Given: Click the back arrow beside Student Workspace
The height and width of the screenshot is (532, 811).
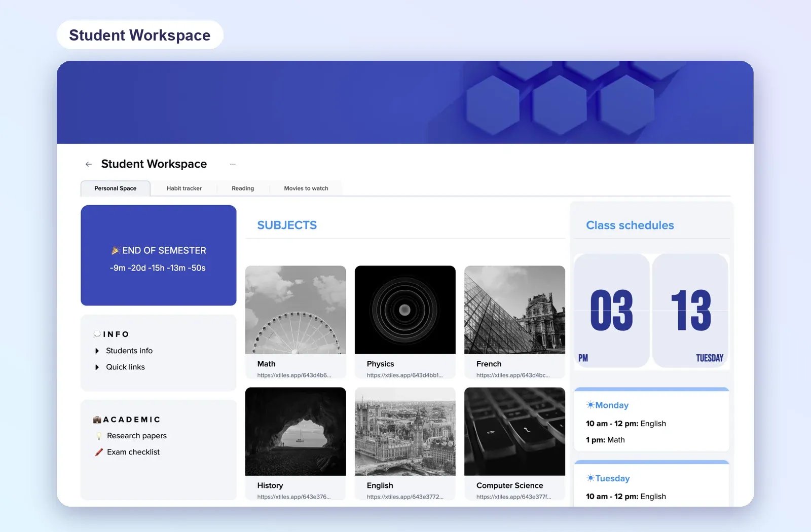Looking at the screenshot, I should pyautogui.click(x=89, y=164).
